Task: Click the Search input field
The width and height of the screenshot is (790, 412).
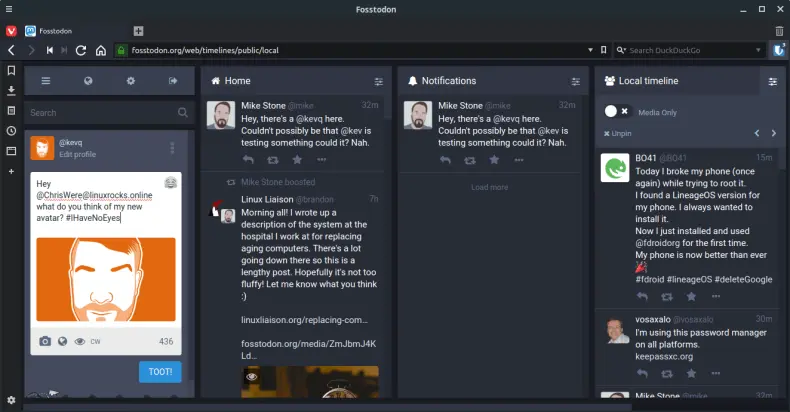Action: coord(100,113)
